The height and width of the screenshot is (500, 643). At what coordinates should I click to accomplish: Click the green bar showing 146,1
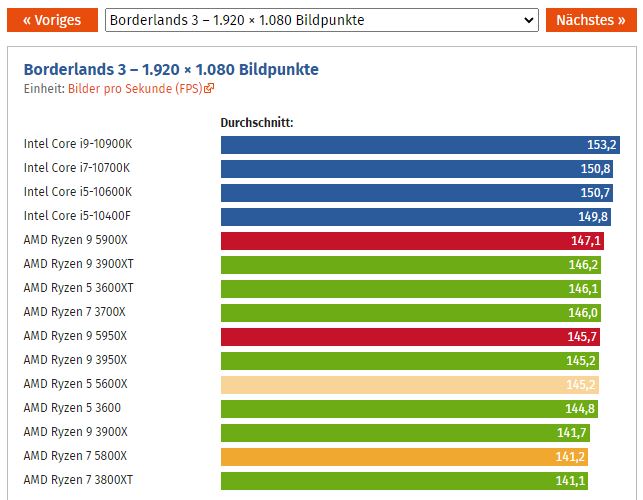411,289
